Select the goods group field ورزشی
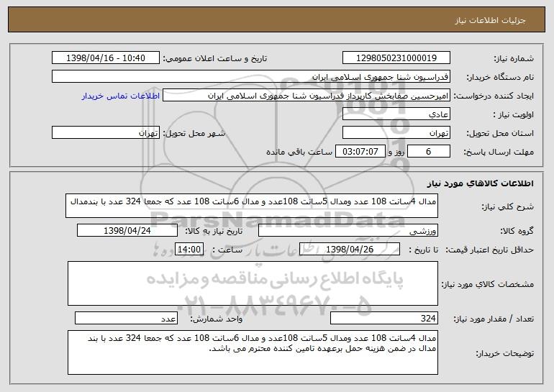The width and height of the screenshot is (554, 392). (x=348, y=231)
